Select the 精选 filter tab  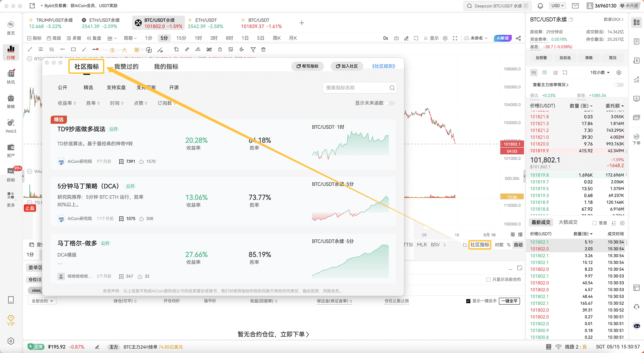pos(88,88)
